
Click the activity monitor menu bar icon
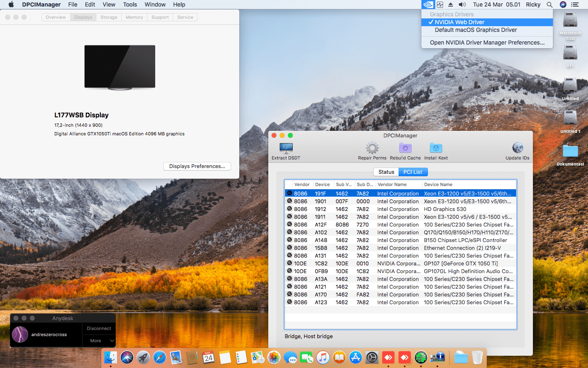(x=440, y=4)
